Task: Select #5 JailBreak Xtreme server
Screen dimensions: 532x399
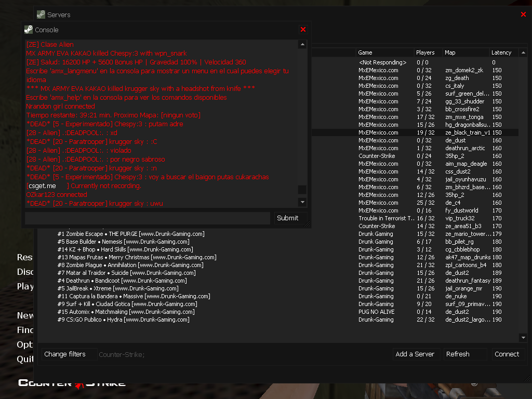Action: pos(278,289)
